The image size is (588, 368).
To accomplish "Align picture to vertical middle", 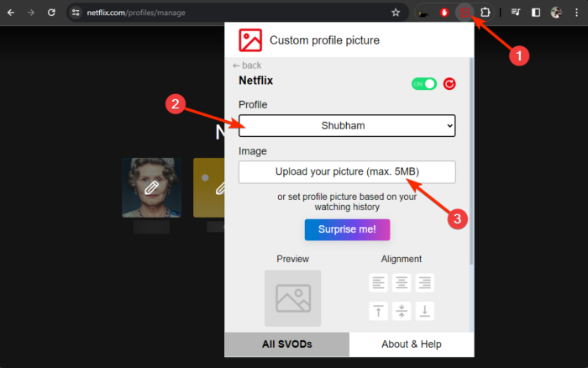I will [x=402, y=311].
